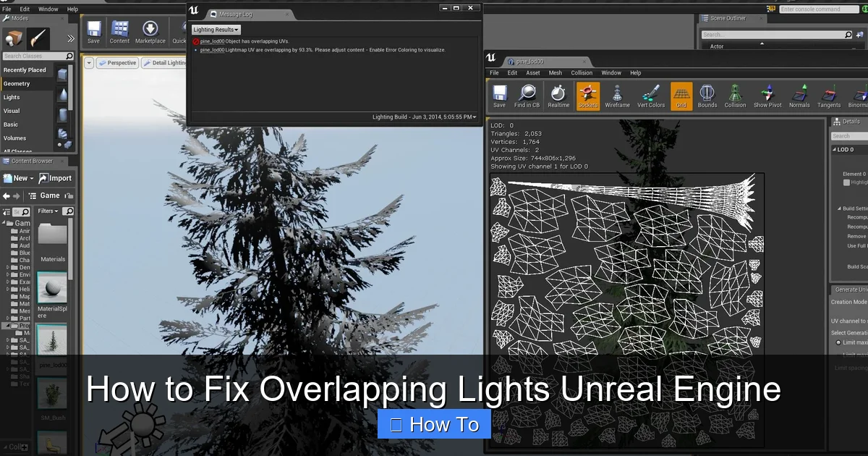Open the Perspective viewport dropdown
Viewport: 868px width, 456px height.
[x=117, y=63]
